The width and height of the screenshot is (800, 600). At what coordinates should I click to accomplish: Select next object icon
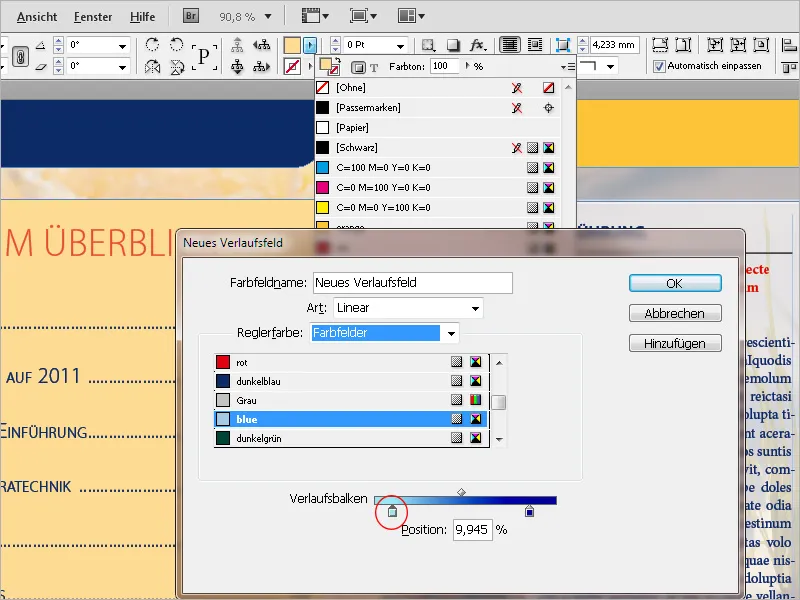pos(262,66)
